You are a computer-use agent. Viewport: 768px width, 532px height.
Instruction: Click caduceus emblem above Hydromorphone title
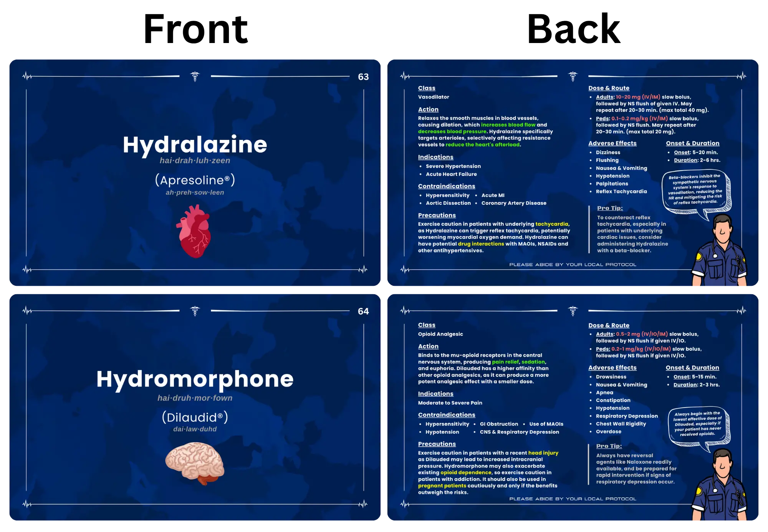click(195, 311)
